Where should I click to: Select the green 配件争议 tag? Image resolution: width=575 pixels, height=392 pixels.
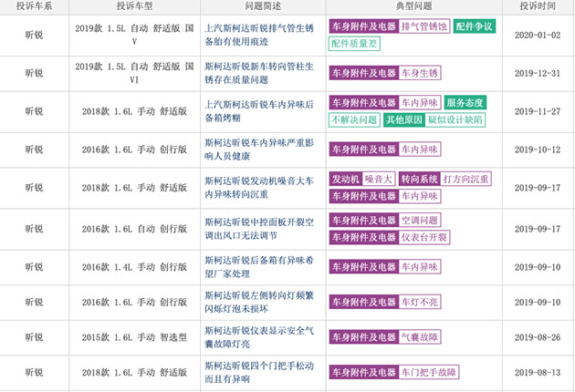[474, 26]
